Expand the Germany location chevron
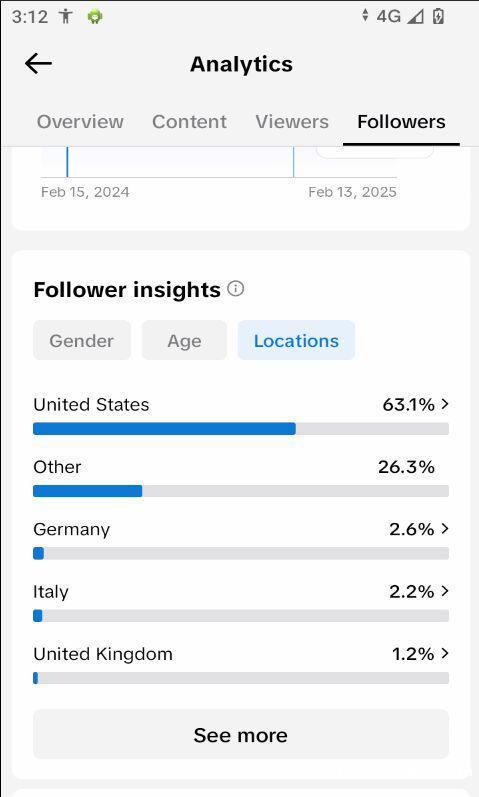The height and width of the screenshot is (797, 479). click(445, 529)
